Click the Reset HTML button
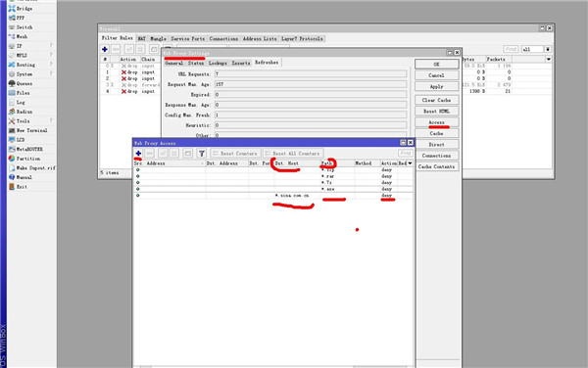 coord(436,112)
